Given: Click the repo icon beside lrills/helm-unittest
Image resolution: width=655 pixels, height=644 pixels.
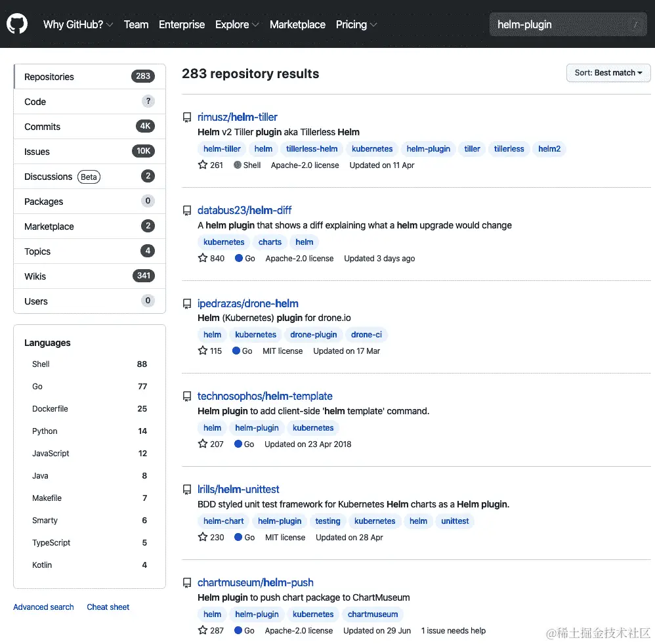Looking at the screenshot, I should point(187,490).
